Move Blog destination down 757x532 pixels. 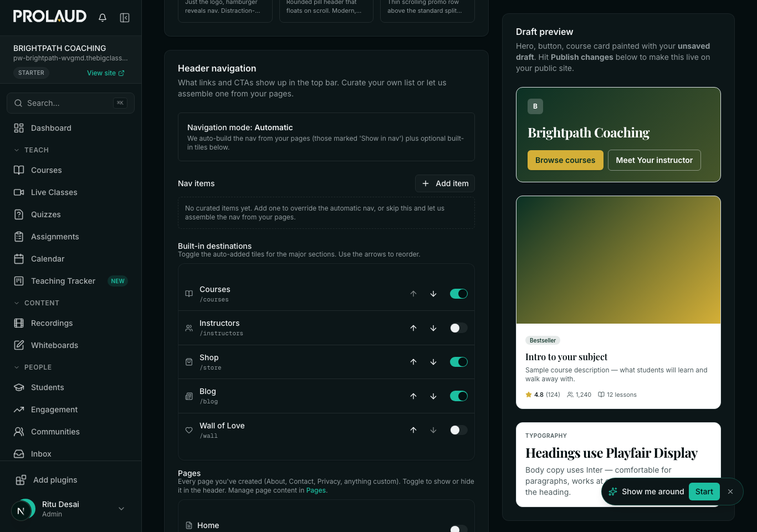coord(433,396)
